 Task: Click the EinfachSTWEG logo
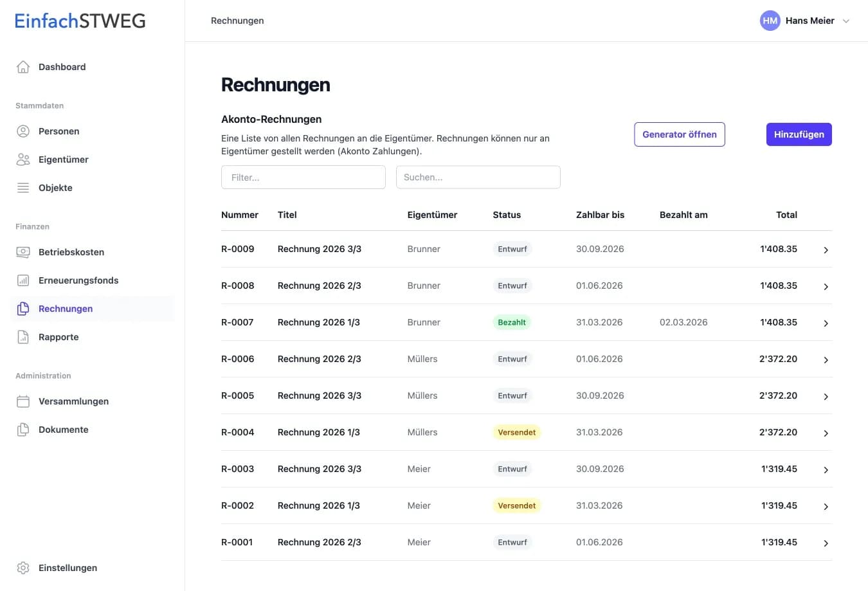click(80, 21)
